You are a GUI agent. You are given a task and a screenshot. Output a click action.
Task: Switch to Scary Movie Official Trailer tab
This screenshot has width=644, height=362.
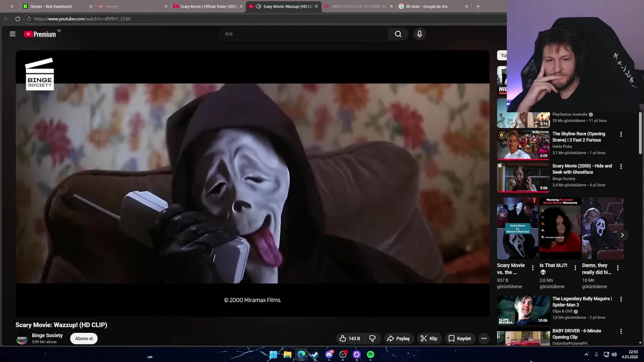(208, 7)
